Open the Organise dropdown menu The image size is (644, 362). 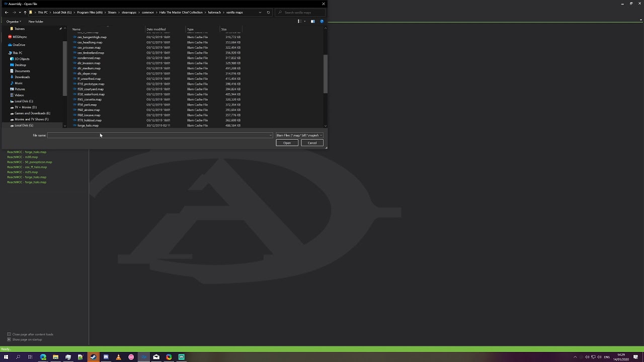(14, 22)
